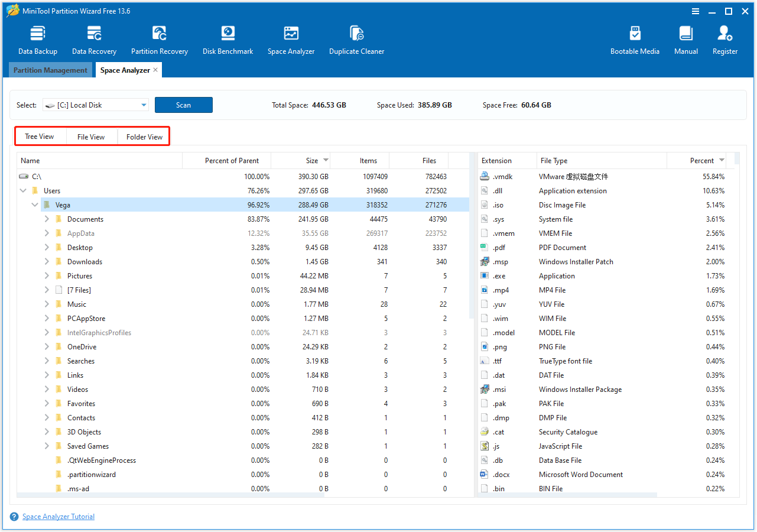The width and height of the screenshot is (757, 532).
Task: Open the Space Analyzer Tutorial link
Action: pos(58,516)
